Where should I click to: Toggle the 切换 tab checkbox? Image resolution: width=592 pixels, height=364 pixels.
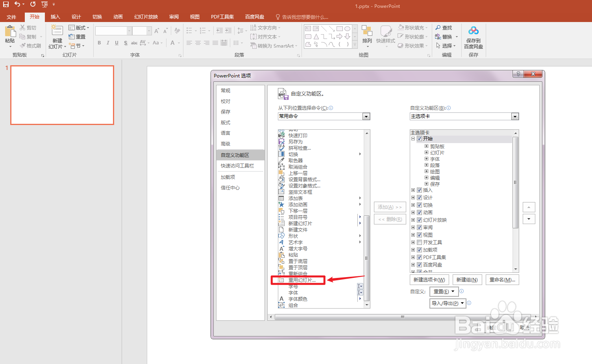(420, 205)
